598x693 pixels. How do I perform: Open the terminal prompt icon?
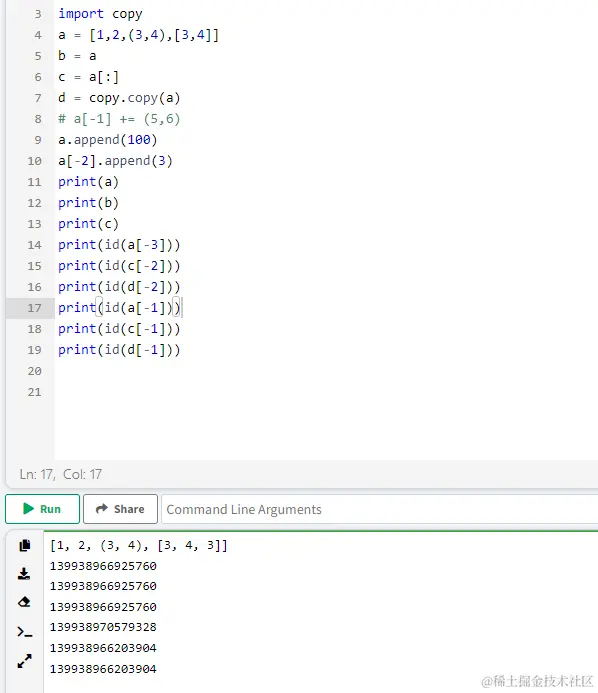click(x=25, y=632)
